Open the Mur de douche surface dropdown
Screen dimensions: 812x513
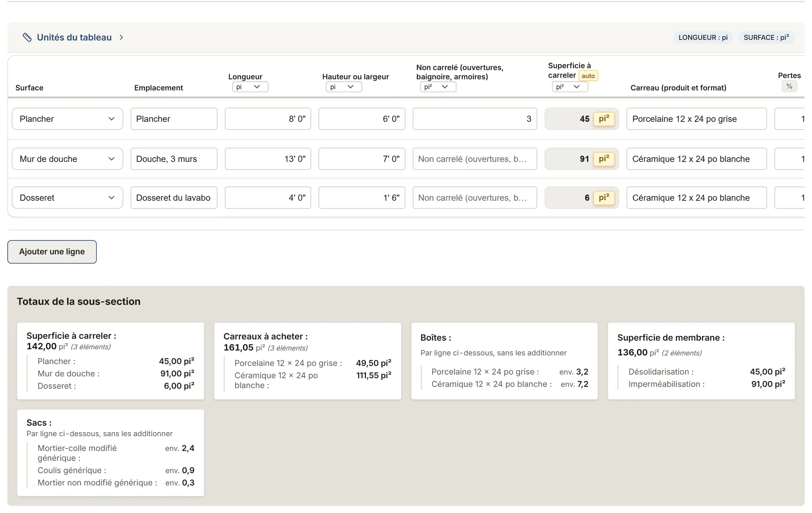(x=67, y=159)
